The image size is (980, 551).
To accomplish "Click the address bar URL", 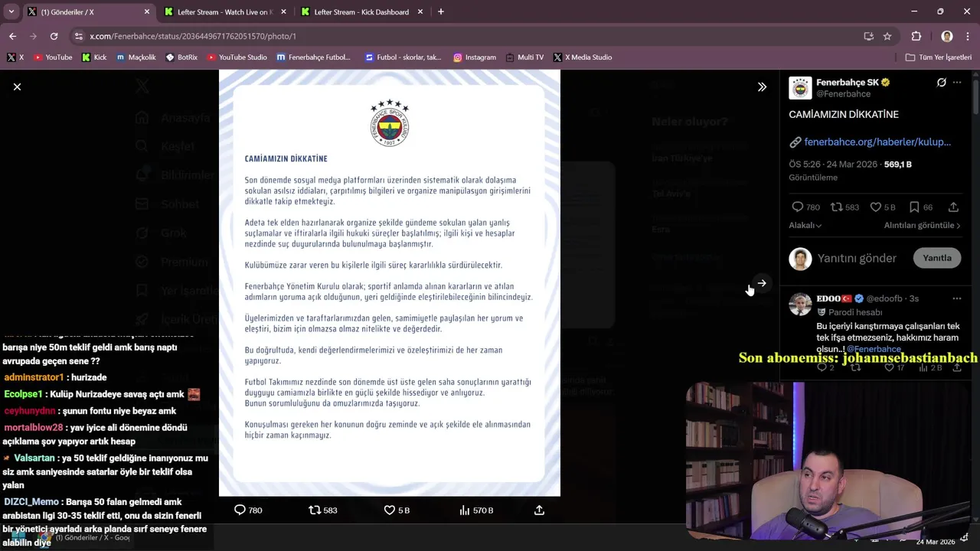I will pos(193,36).
